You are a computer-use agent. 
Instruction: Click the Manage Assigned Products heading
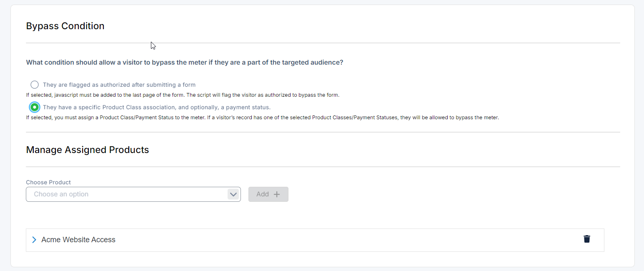(x=87, y=150)
